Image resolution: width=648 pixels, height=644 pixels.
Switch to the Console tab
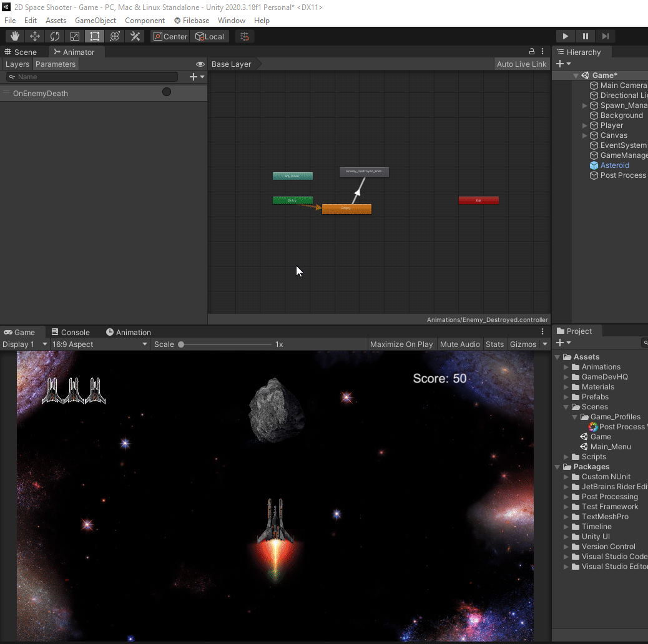[71, 332]
